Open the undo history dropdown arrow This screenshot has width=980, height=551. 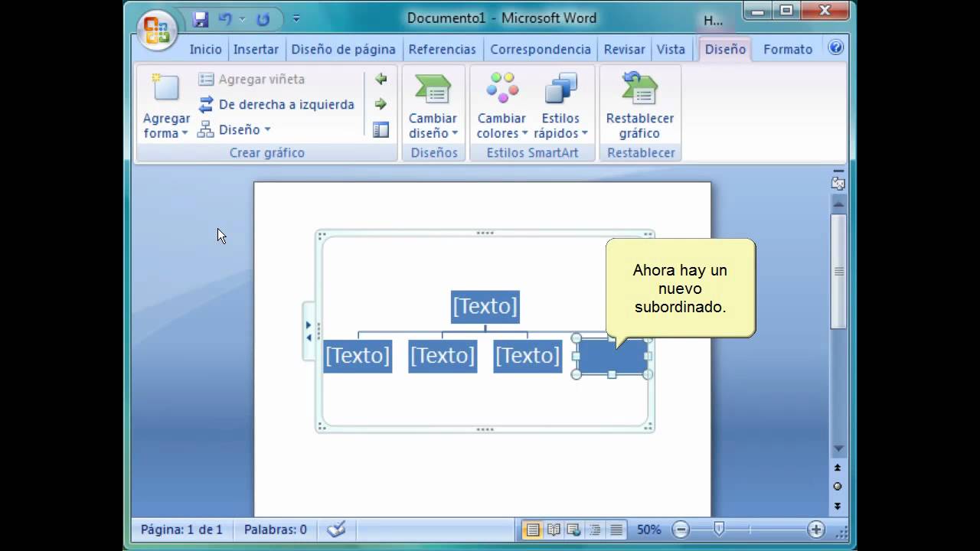click(x=242, y=19)
